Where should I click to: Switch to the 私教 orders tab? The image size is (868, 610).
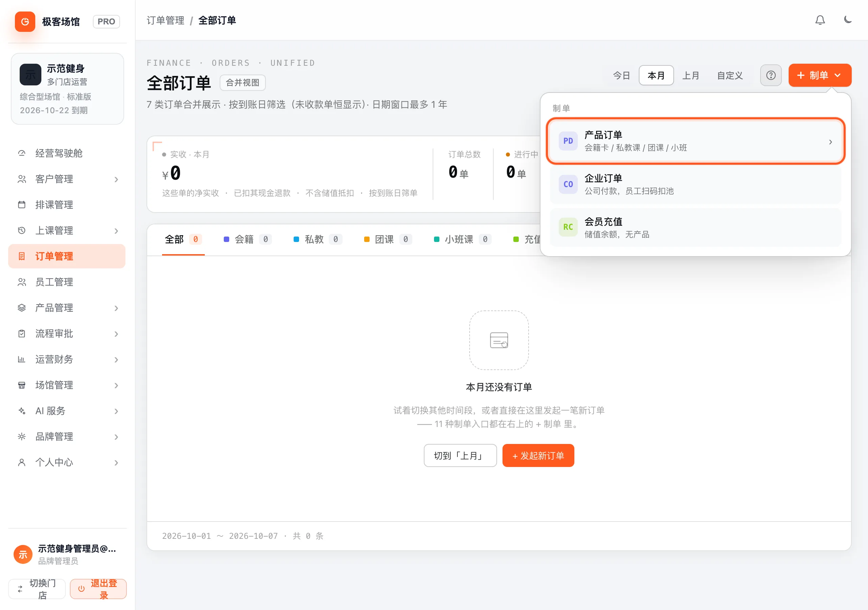[x=318, y=239]
